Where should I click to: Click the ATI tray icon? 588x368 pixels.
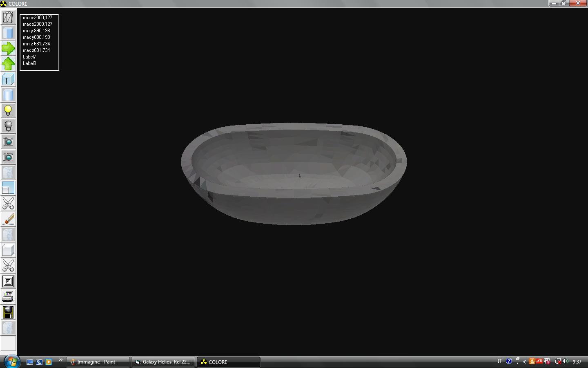pos(539,361)
